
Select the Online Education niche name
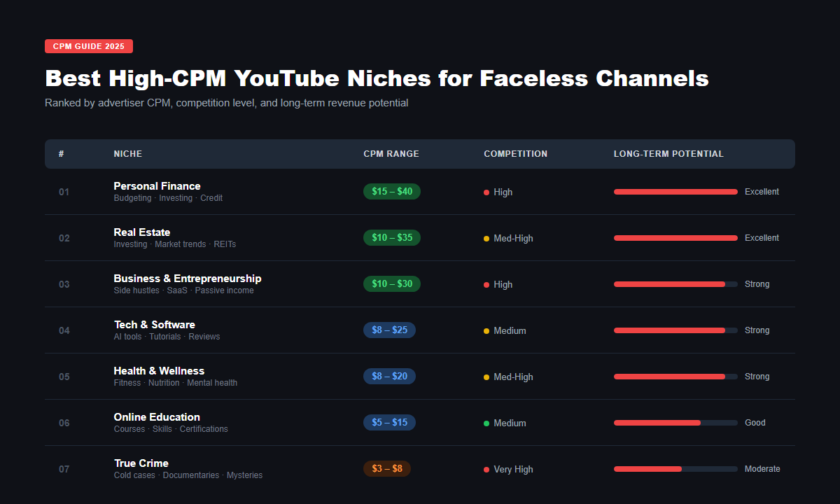click(157, 417)
